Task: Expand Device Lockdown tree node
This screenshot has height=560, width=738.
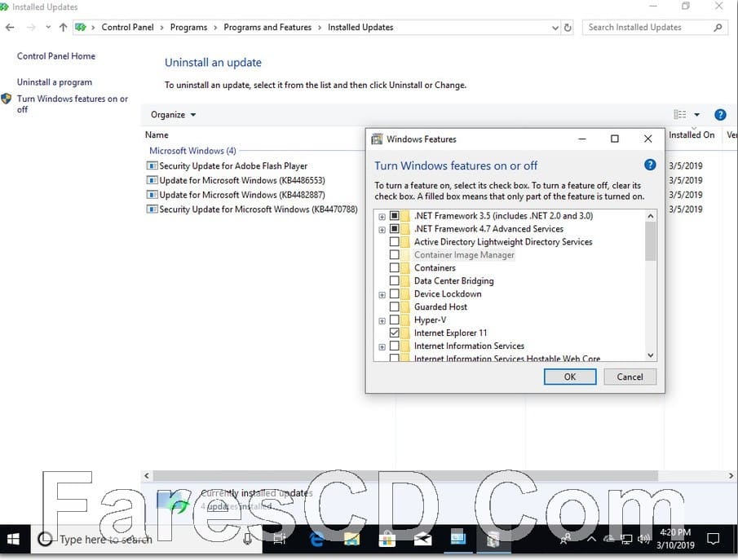Action: (x=382, y=295)
